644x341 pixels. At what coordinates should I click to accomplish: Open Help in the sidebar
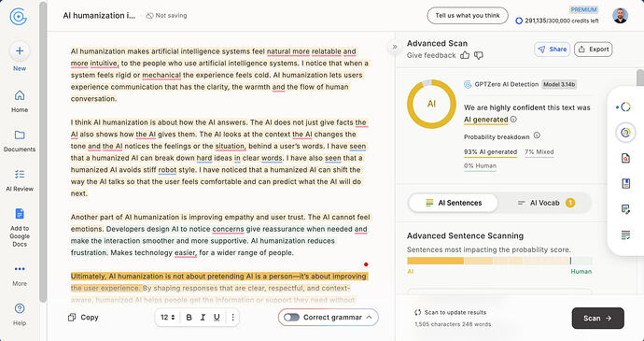(x=20, y=315)
